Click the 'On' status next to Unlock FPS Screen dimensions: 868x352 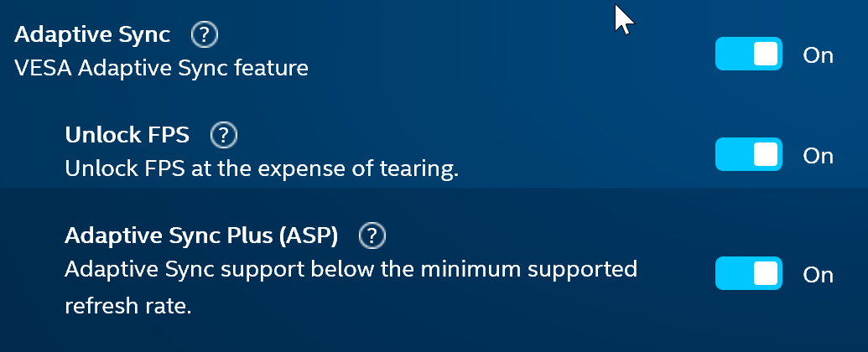(x=818, y=156)
